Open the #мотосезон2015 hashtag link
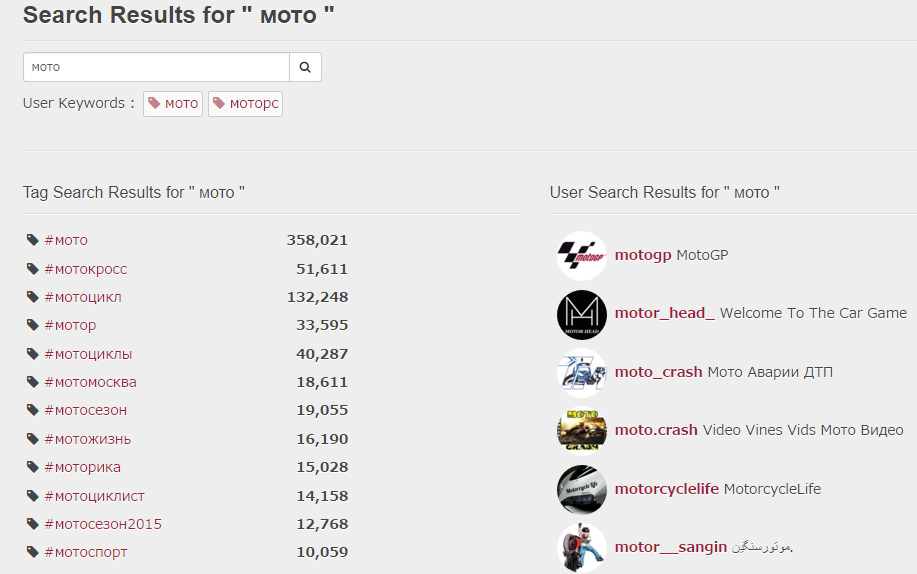 tap(102, 524)
